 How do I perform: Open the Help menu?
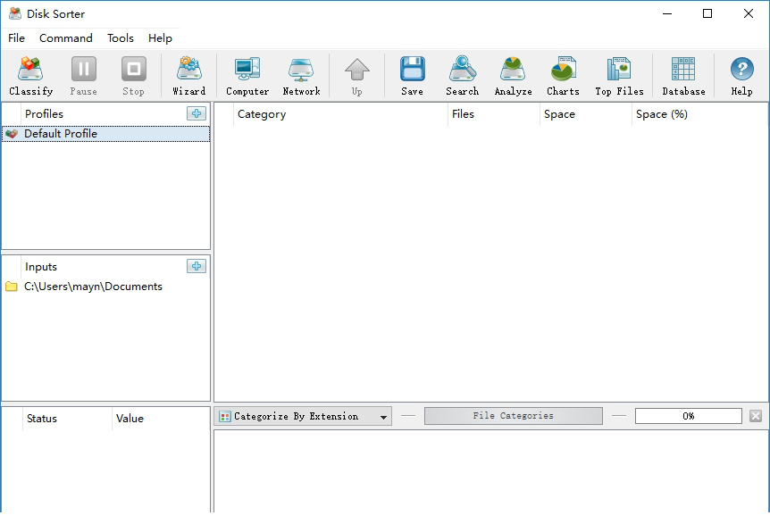[x=160, y=38]
